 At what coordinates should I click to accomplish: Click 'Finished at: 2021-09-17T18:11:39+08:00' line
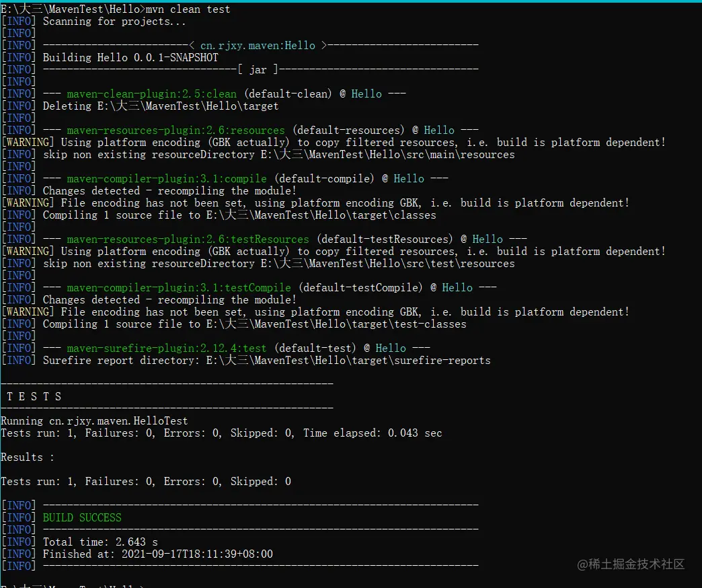tap(157, 554)
